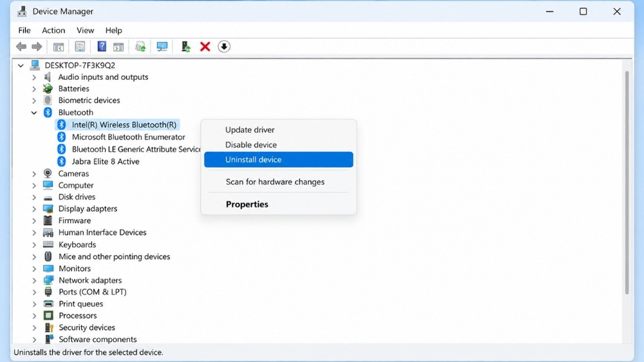Expand the Software components category
644x362 pixels.
coord(34,339)
